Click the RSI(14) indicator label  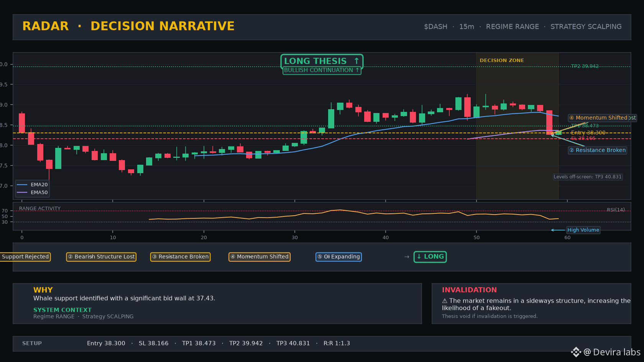tap(616, 210)
